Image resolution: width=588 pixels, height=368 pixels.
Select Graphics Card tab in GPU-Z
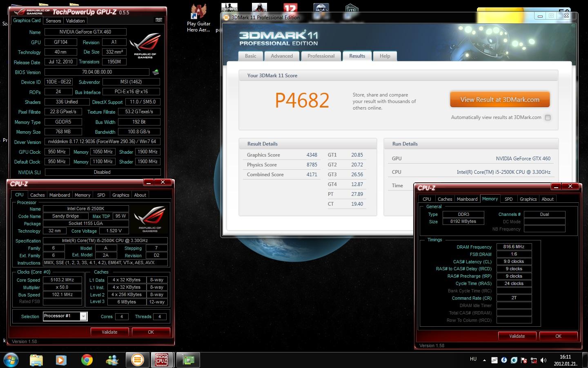[27, 20]
